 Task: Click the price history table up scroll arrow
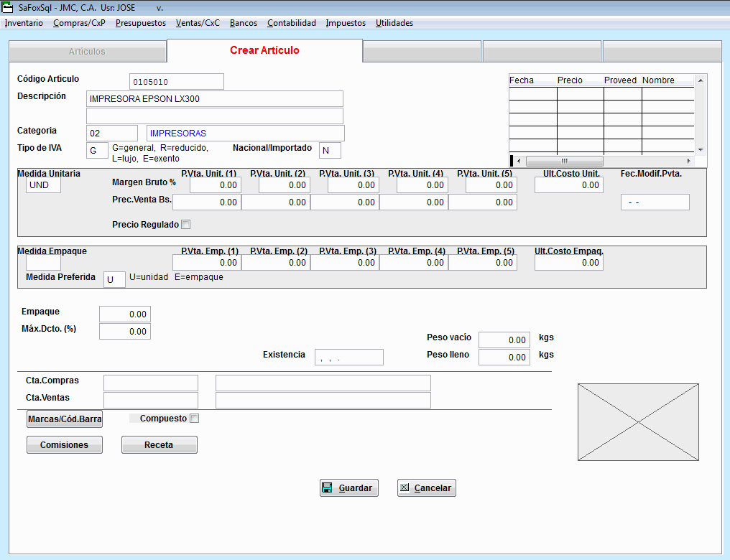(x=701, y=80)
